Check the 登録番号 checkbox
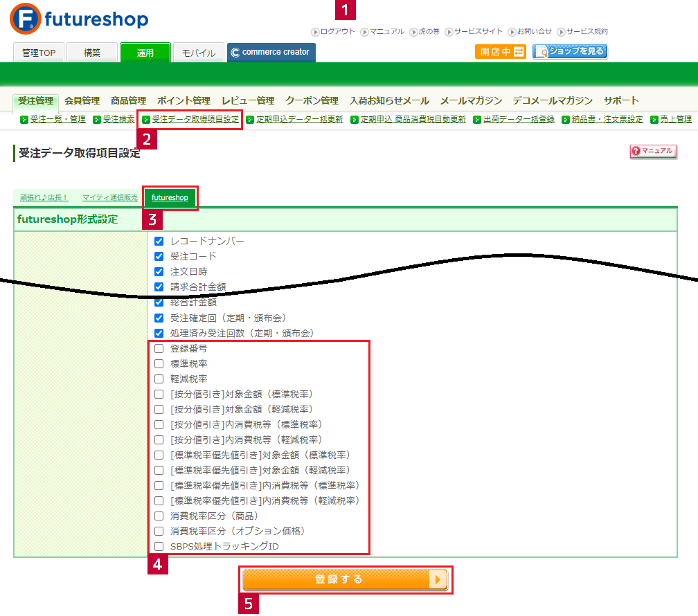The image size is (698, 616). click(159, 349)
